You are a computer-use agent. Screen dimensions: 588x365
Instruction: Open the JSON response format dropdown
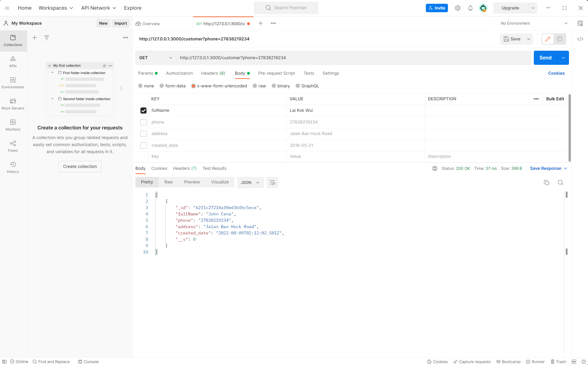(x=250, y=182)
